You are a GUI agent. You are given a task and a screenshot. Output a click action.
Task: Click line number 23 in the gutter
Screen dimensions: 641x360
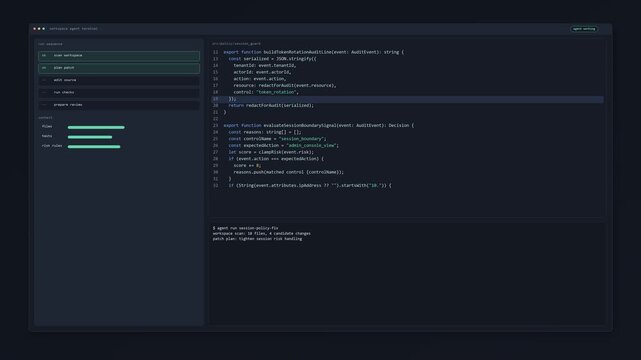click(x=215, y=125)
